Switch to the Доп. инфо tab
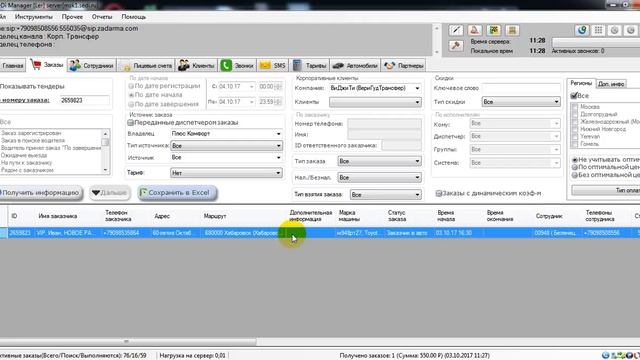 (x=611, y=84)
